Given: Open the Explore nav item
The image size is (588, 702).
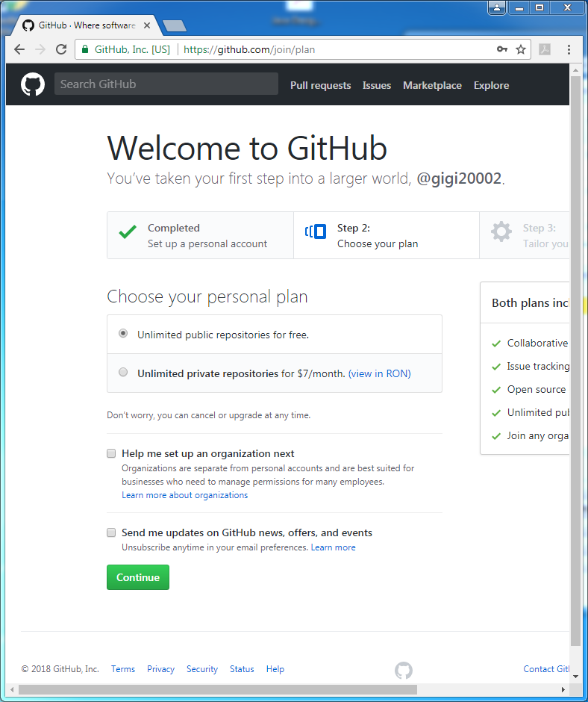Looking at the screenshot, I should click(491, 85).
